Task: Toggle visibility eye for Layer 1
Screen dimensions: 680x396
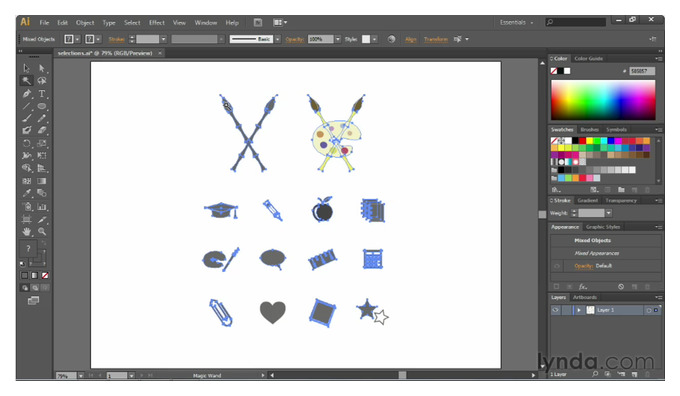Action: 556,310
